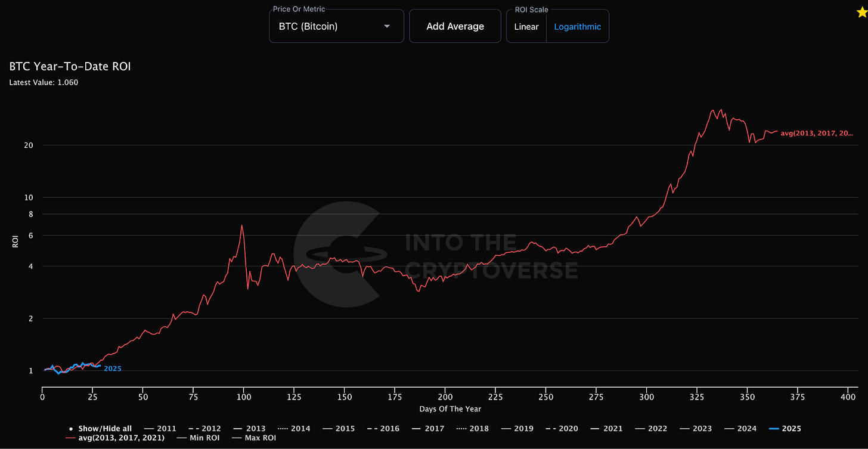Click the red avg(2013, 2017, 20... line label
868x449 pixels.
[817, 133]
